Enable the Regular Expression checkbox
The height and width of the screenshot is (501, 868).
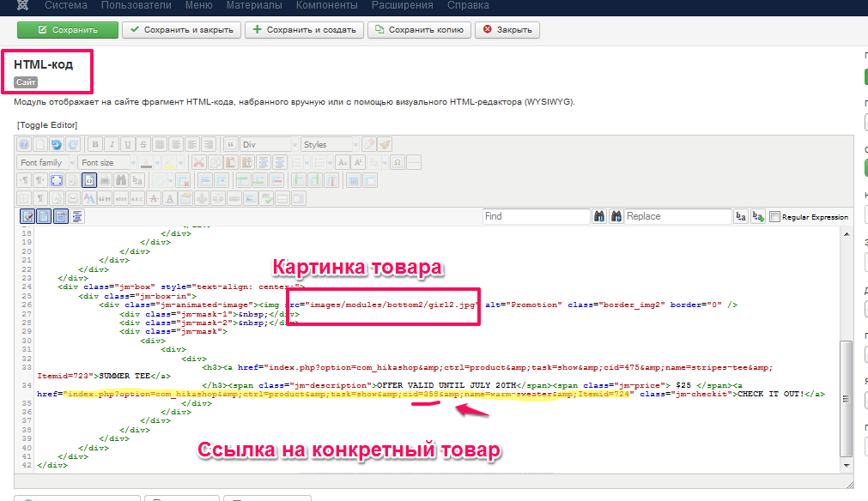tap(774, 217)
